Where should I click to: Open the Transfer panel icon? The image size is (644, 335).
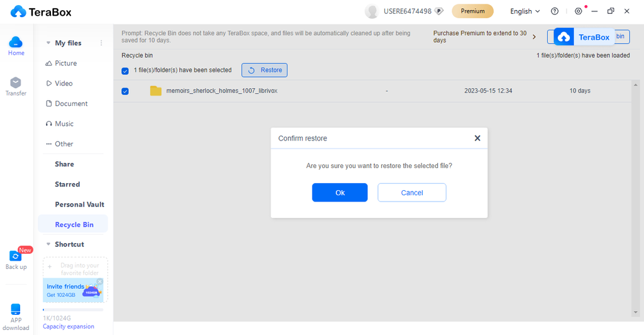coord(16,83)
